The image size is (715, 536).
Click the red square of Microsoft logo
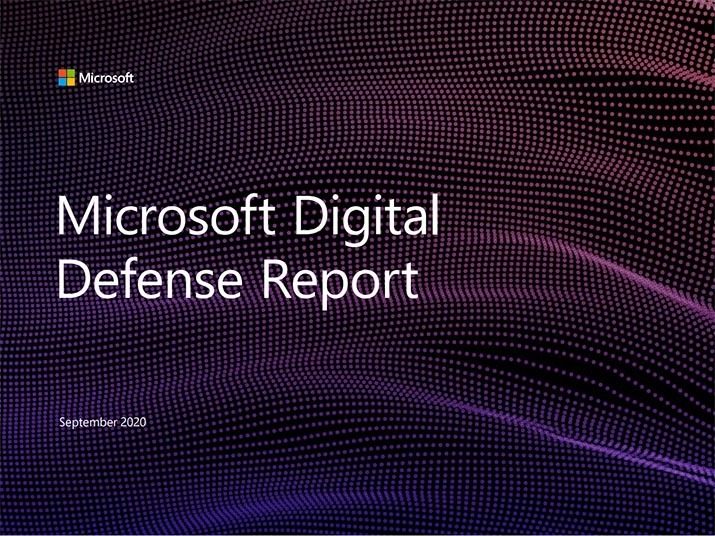(62, 74)
